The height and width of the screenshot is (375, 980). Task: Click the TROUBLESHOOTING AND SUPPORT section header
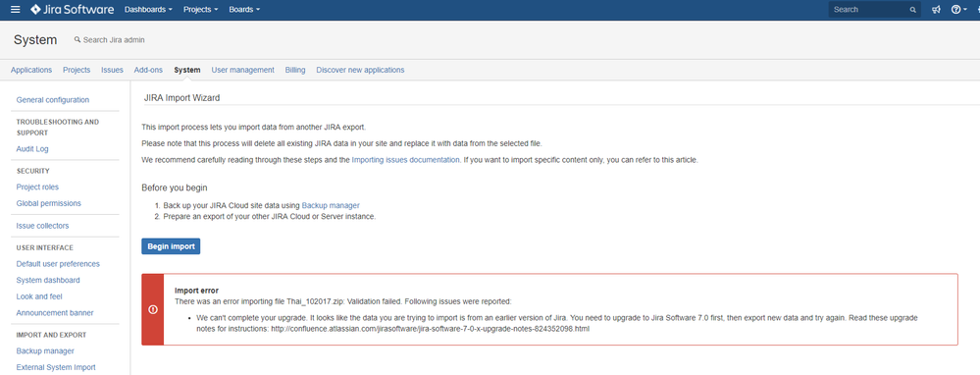(x=58, y=128)
